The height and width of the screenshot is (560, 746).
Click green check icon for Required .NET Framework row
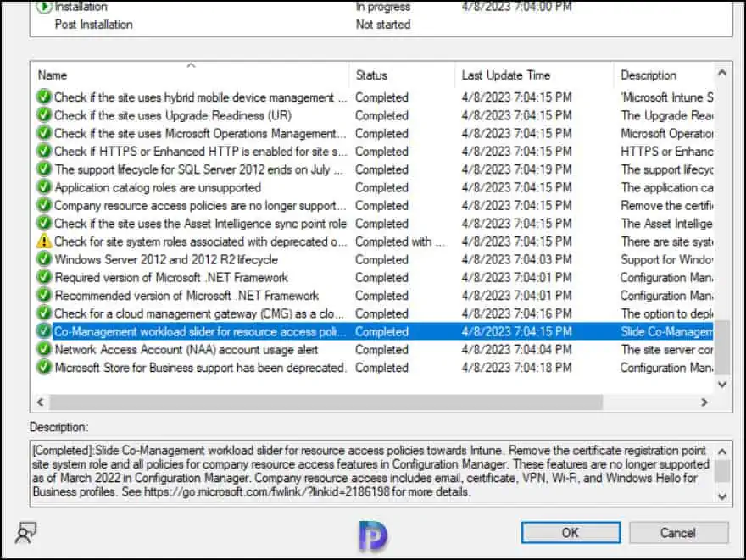(x=44, y=278)
